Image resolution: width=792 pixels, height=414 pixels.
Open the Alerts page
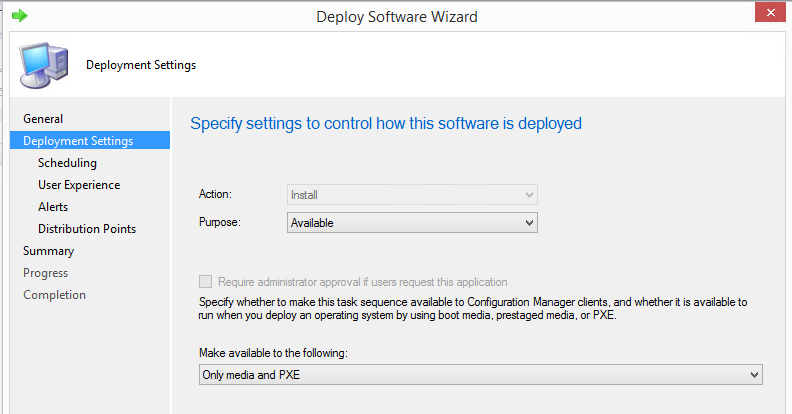53,207
